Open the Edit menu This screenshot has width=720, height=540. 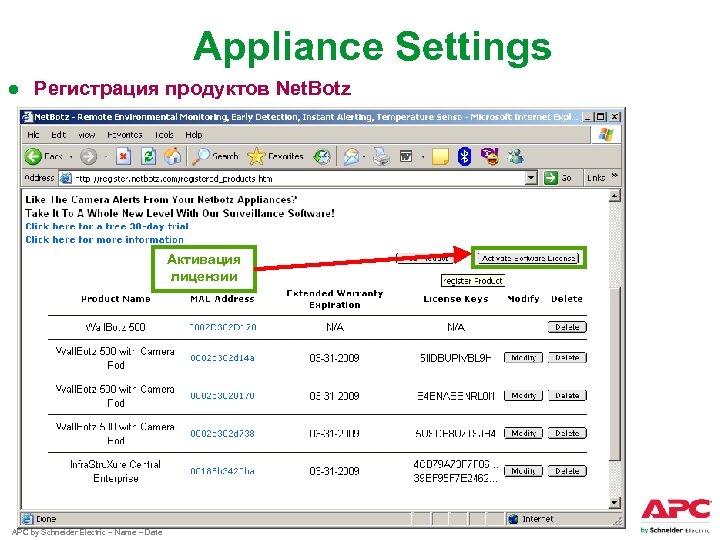58,135
